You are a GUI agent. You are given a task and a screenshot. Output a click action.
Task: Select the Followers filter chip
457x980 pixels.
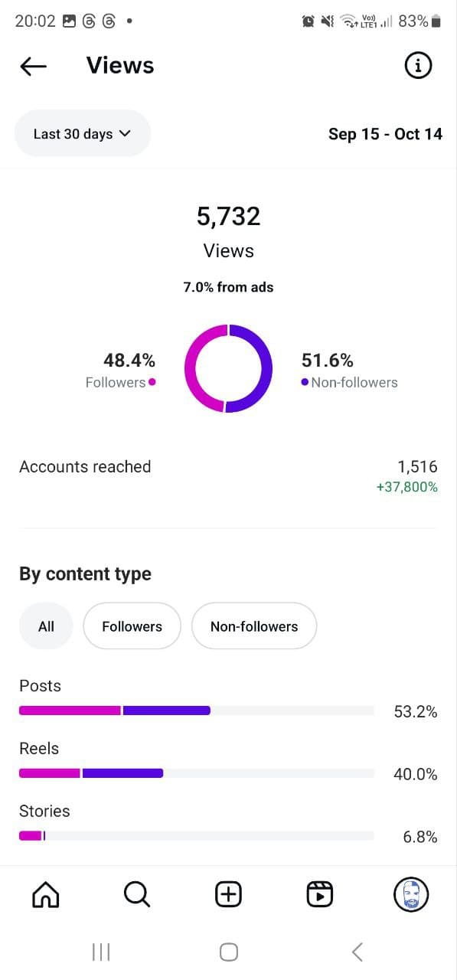132,626
